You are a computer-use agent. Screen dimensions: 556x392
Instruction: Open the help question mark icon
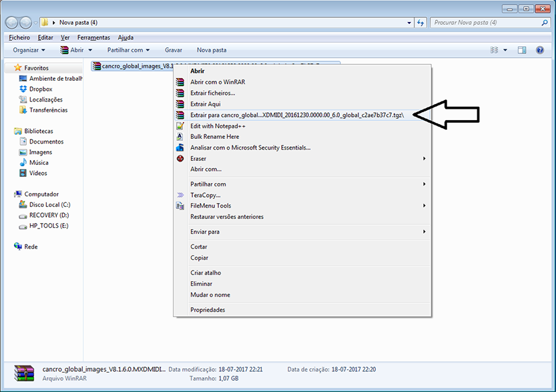539,50
